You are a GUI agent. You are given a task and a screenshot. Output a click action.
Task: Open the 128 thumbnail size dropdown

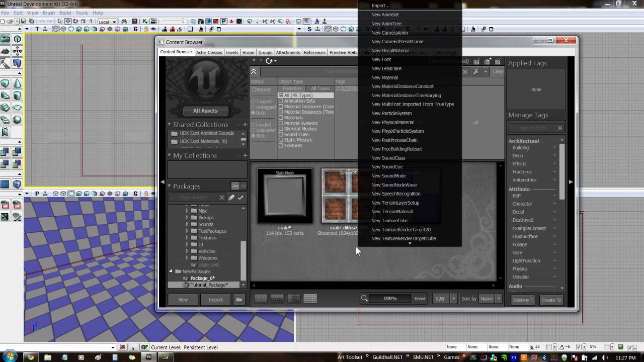(x=445, y=299)
